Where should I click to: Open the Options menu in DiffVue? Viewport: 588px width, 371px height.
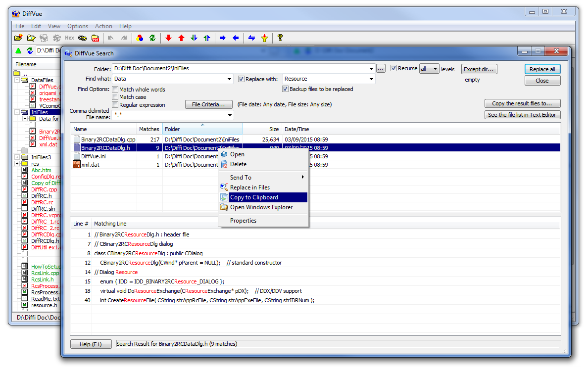tap(78, 26)
